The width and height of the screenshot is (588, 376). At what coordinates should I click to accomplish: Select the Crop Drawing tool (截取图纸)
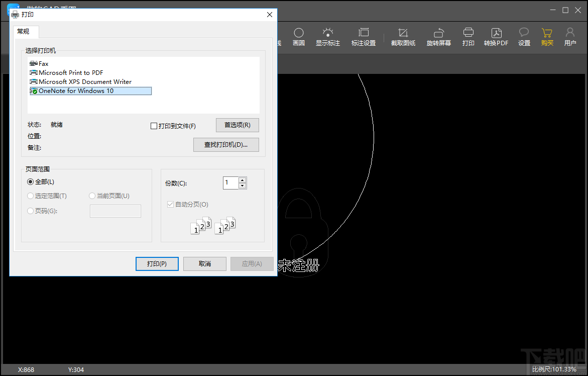(403, 37)
